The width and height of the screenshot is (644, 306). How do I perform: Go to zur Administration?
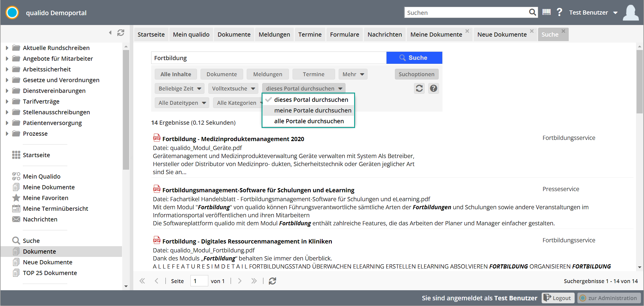pos(609,298)
